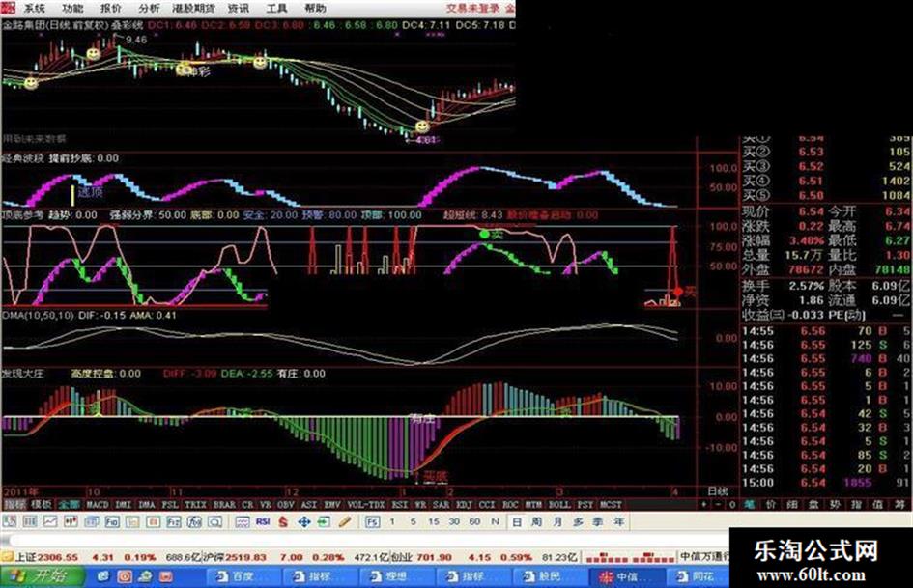
Task: Open the 工具 menu
Action: point(276,8)
